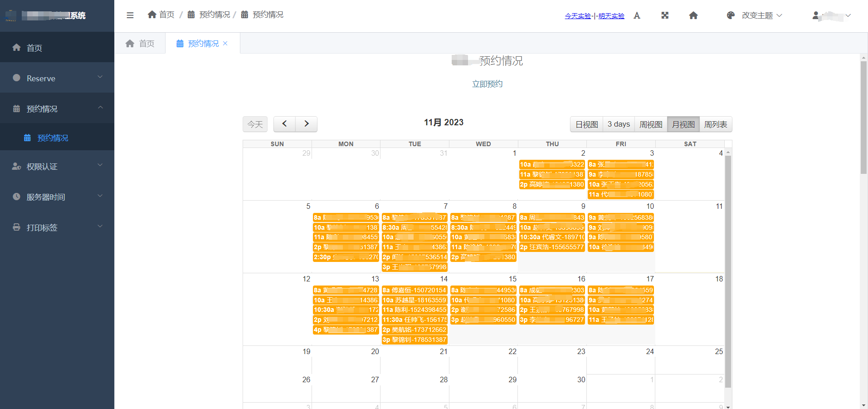Image resolution: width=868 pixels, height=409 pixels.
Task: Open the 今天实验 link
Action: pyautogui.click(x=578, y=16)
